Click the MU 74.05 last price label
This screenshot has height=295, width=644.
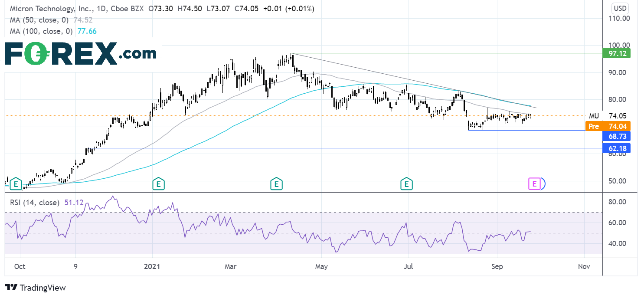pyautogui.click(x=607, y=116)
